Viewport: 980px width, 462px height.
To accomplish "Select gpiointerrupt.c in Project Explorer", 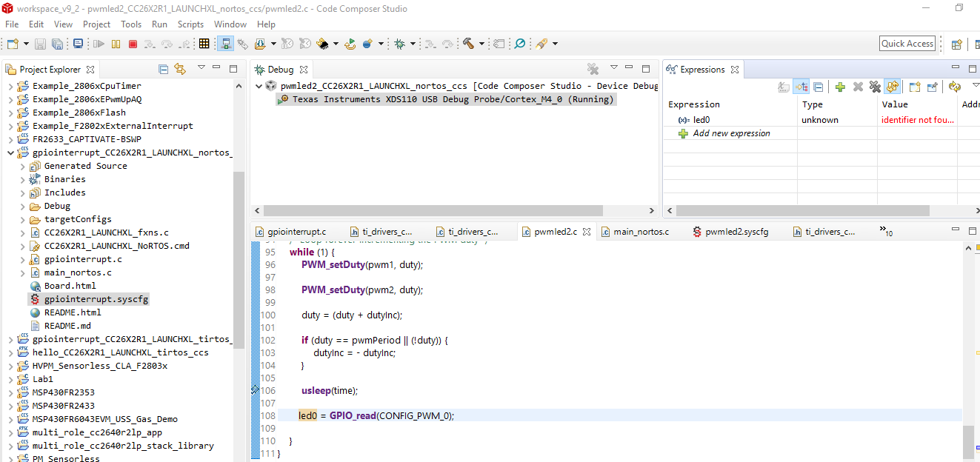I will coord(83,259).
